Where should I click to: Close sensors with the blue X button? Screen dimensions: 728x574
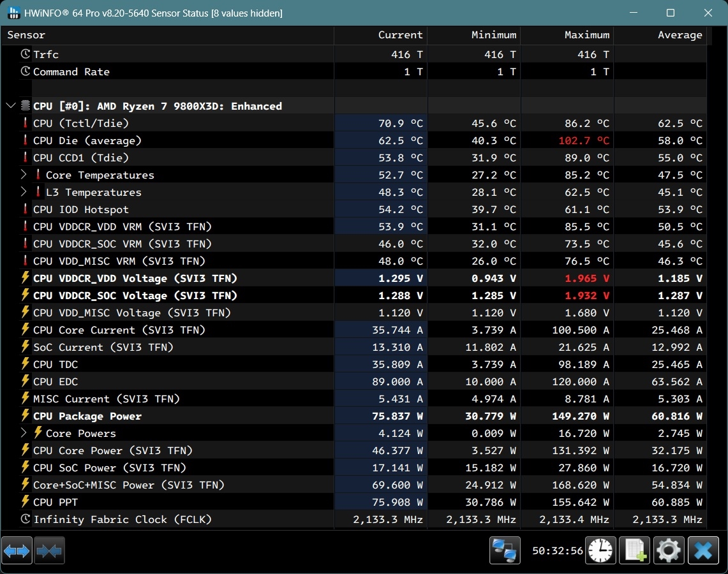point(703,550)
